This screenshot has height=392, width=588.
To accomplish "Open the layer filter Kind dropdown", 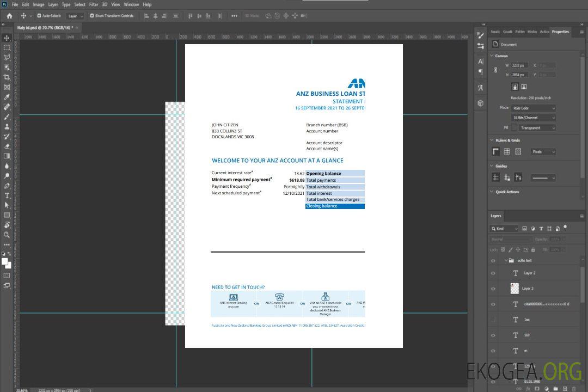I will point(504,229).
